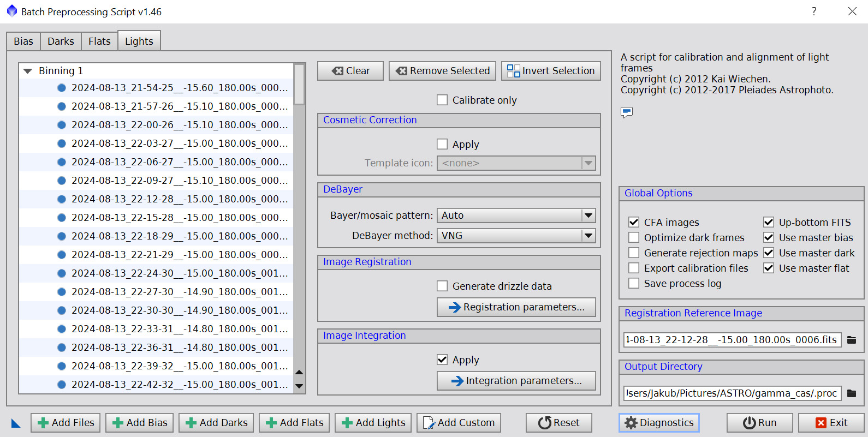Click the file list scrollbar thumb

click(299, 85)
